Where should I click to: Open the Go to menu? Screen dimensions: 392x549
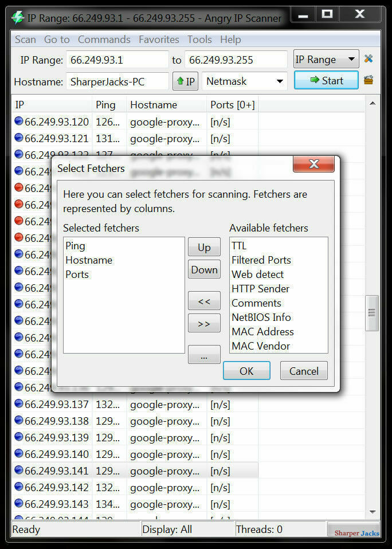pyautogui.click(x=57, y=39)
